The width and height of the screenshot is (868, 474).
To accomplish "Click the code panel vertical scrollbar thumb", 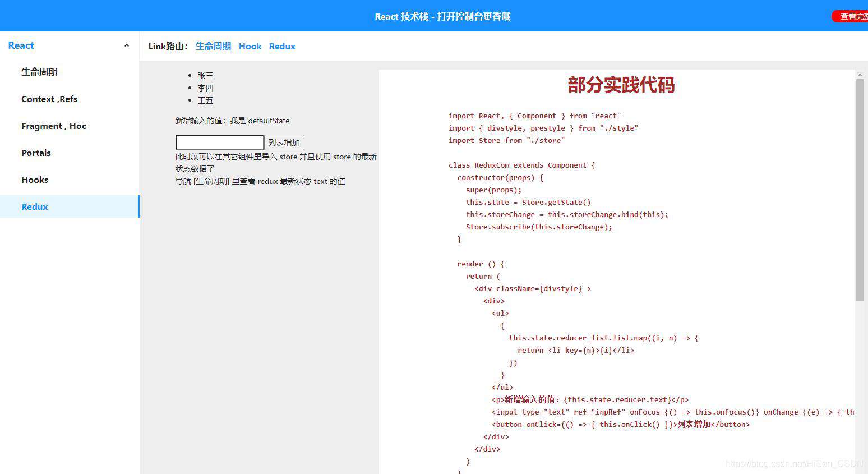I will click(860, 190).
